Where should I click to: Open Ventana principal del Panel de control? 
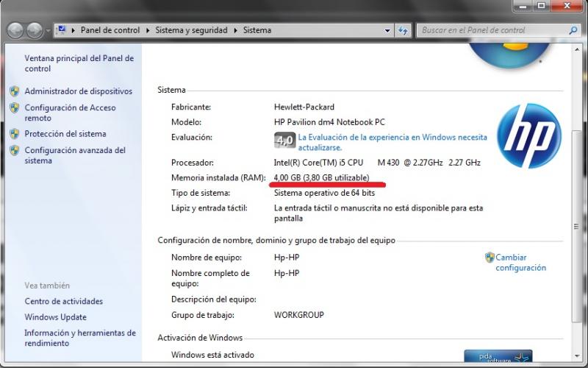(79, 63)
